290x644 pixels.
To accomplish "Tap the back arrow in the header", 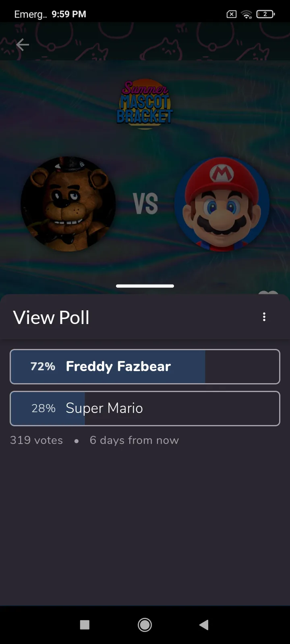I will 23,45.
